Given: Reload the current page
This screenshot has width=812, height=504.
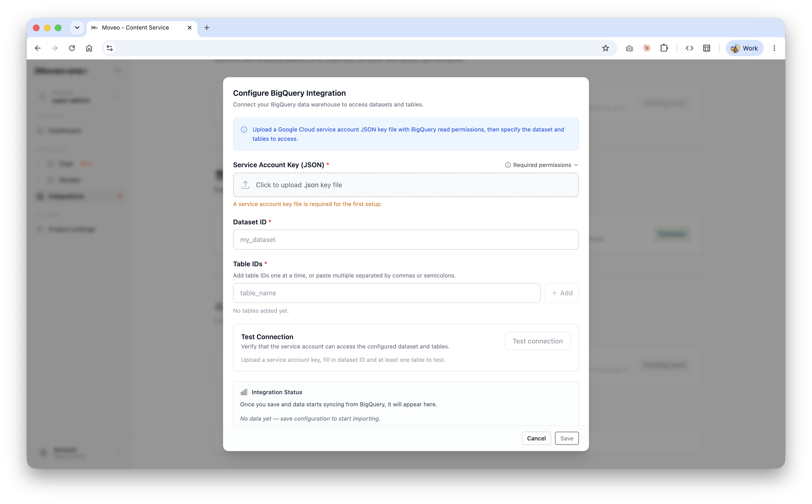Looking at the screenshot, I should 72,48.
